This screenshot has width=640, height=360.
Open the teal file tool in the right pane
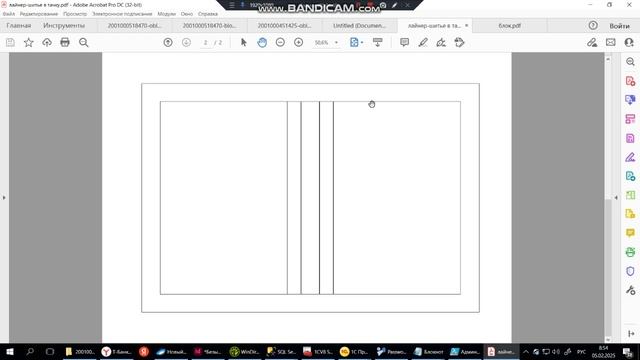(x=630, y=176)
